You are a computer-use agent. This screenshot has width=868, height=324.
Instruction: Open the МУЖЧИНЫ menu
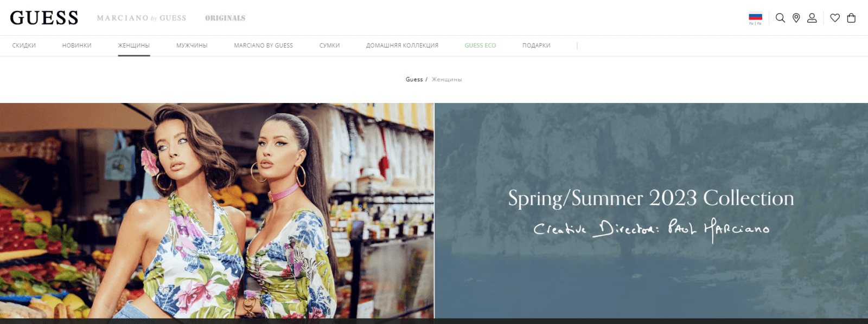(x=192, y=46)
